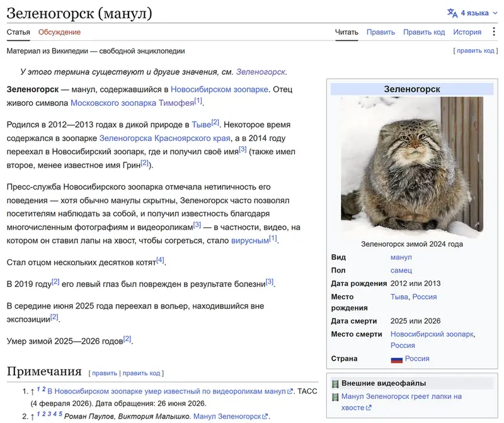
Task: Click править next to Примечания heading
Action: click(x=105, y=373)
